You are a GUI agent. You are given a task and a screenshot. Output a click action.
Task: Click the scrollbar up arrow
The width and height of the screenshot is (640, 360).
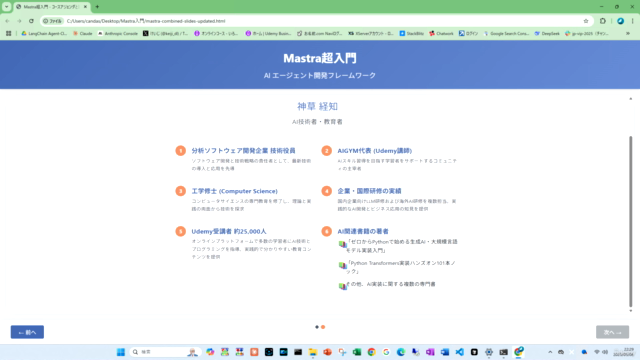point(631,99)
